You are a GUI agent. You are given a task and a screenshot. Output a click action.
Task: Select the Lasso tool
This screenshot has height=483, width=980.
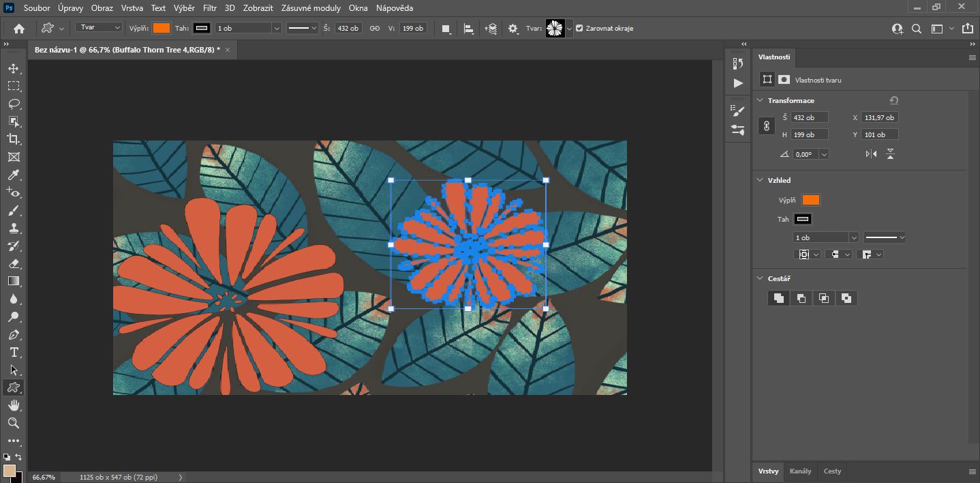13,104
